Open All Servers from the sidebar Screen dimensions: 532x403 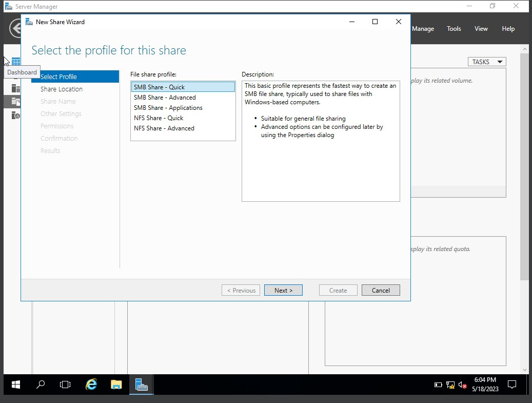tap(16, 87)
